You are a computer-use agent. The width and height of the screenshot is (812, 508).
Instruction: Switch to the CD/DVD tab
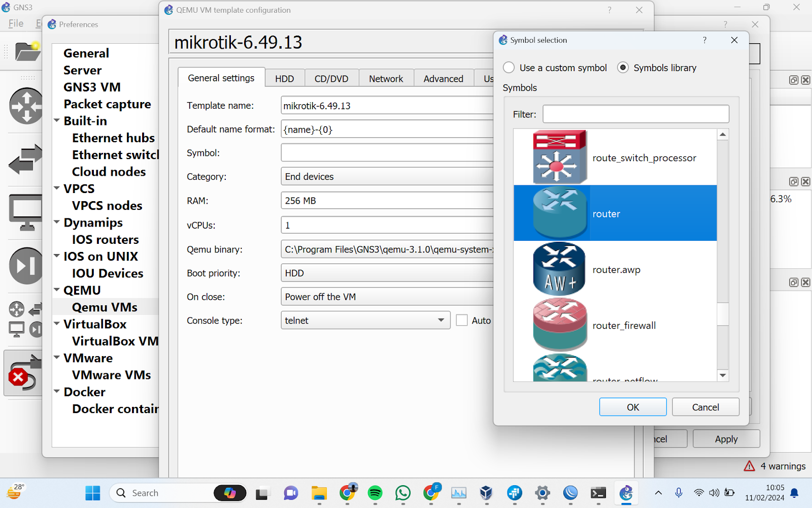331,79
